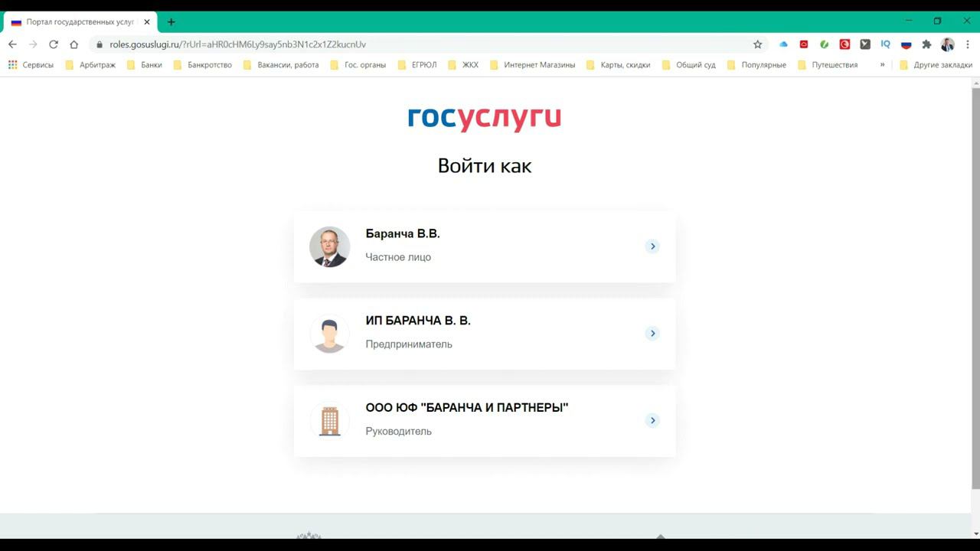Viewport: 980px width, 551px height.
Task: Log in as Баранча В.В.
Action: [x=485, y=246]
